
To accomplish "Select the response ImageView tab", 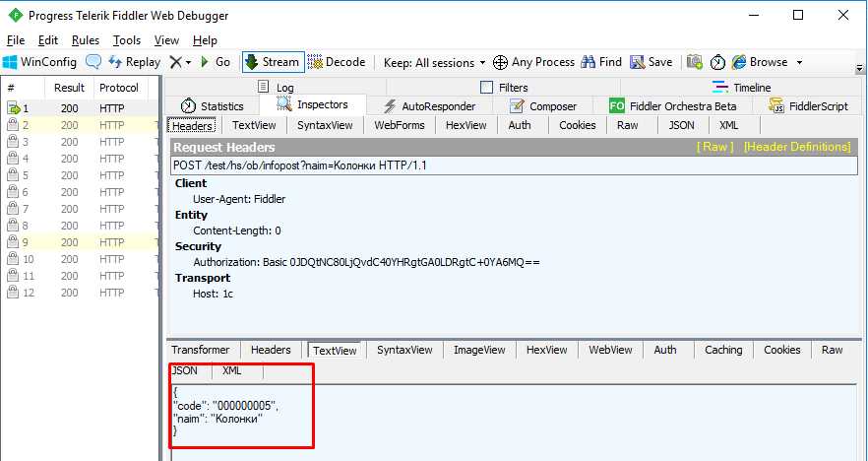I will tap(479, 350).
